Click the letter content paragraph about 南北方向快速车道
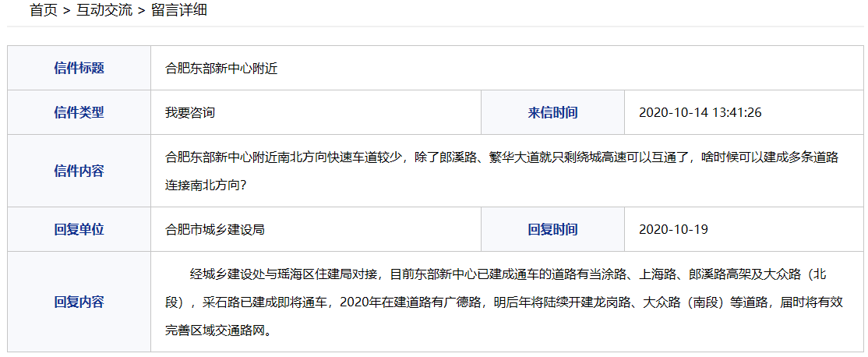The image size is (868, 357). pyautogui.click(x=502, y=171)
